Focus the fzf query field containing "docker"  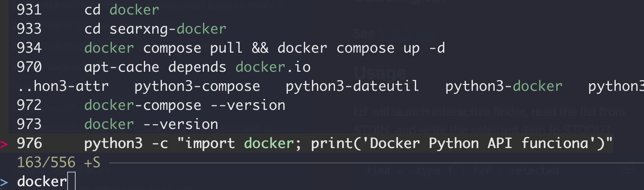pos(42,182)
